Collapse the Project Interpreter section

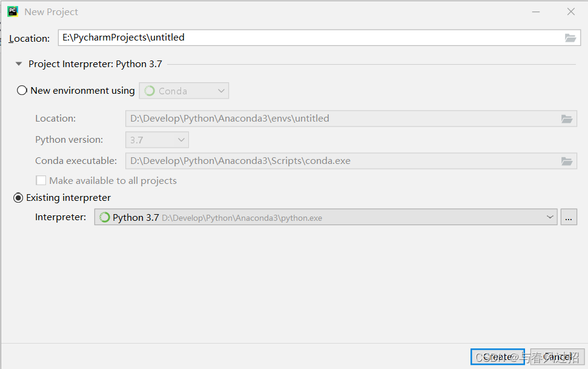(x=19, y=64)
